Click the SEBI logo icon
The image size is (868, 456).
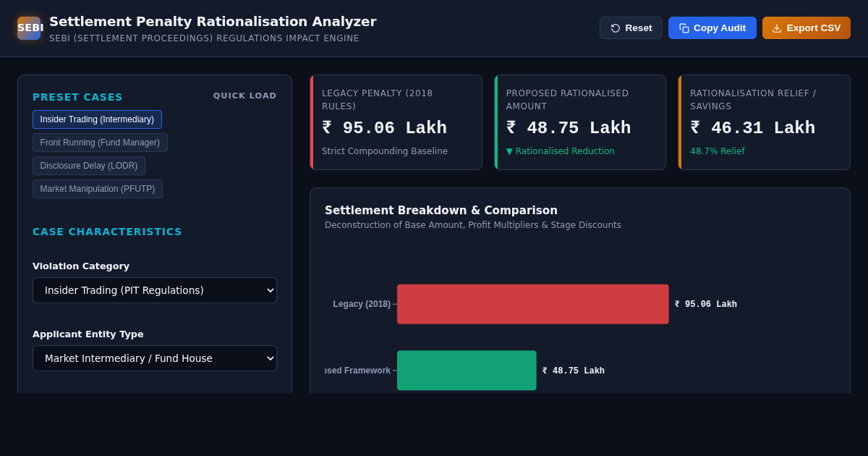pos(29,28)
